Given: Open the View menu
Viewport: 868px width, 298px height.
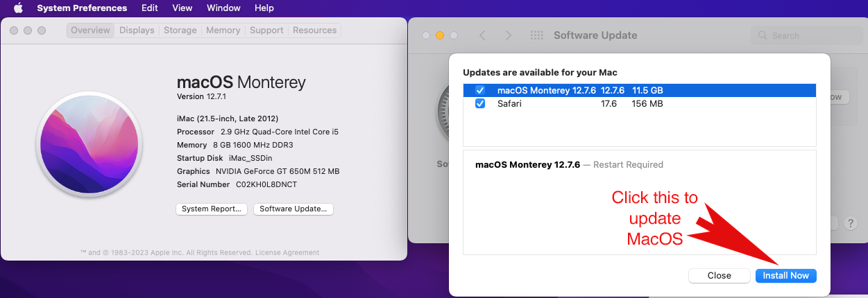Looking at the screenshot, I should coord(182,8).
